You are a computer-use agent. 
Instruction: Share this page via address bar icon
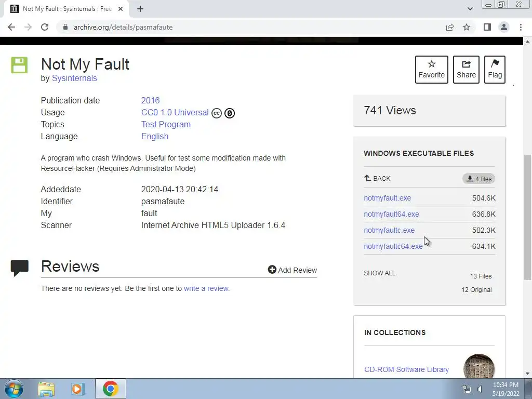click(x=450, y=27)
